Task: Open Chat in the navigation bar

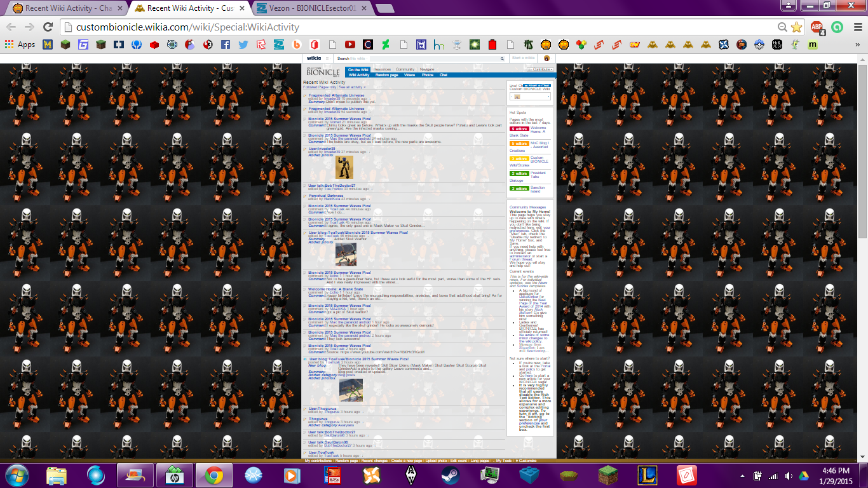Action: point(444,75)
